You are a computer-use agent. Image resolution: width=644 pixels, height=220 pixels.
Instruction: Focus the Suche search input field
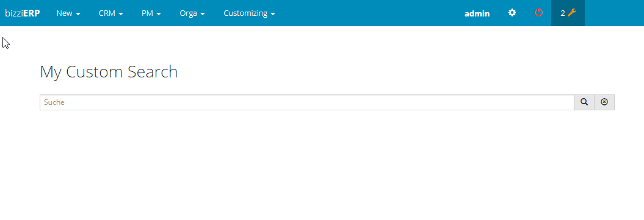tap(307, 102)
